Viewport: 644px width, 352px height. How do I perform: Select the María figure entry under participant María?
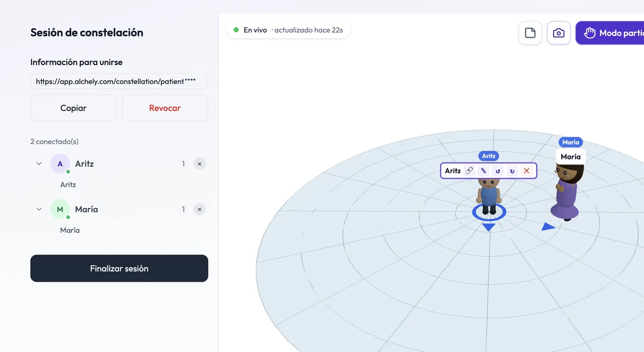click(70, 230)
